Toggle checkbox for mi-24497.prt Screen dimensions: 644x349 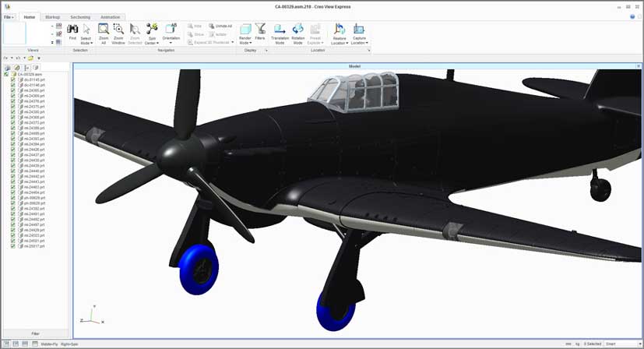(x=13, y=225)
